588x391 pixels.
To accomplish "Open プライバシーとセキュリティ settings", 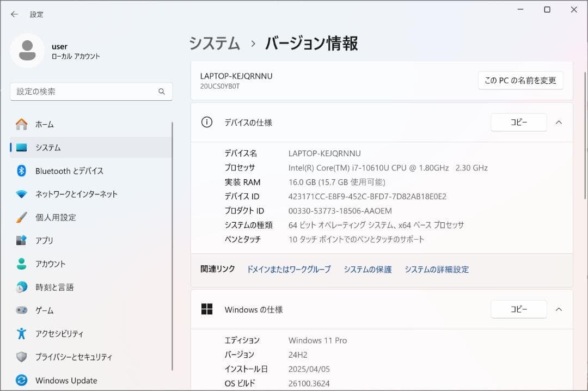I will pyautogui.click(x=91, y=357).
